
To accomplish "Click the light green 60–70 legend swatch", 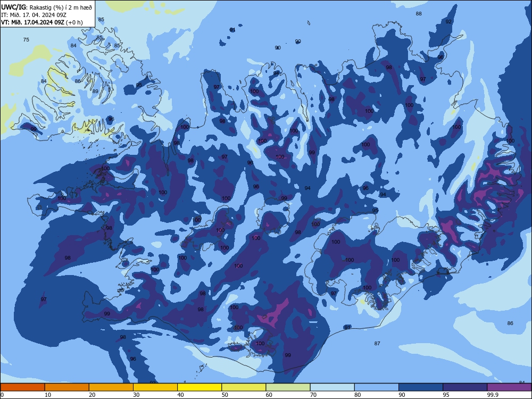I will (288, 387).
